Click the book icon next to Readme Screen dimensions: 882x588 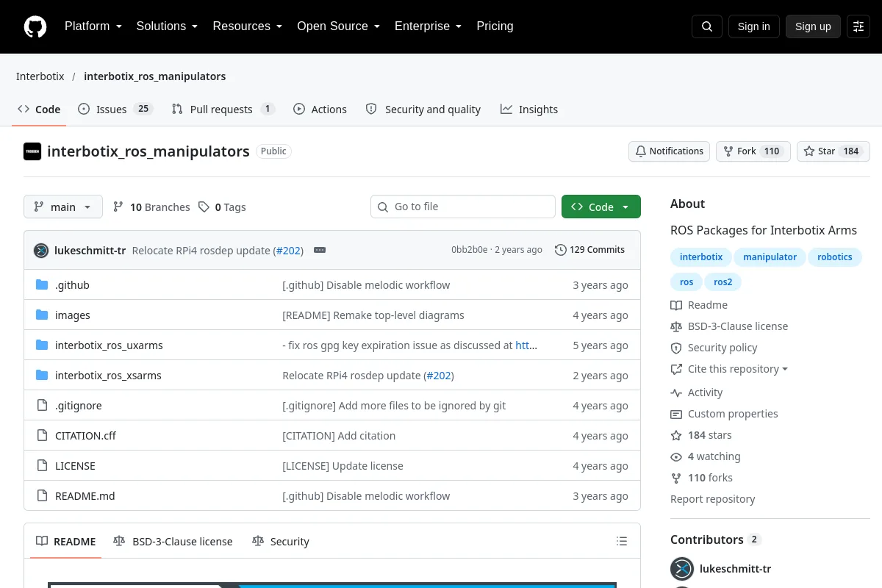[x=676, y=305]
